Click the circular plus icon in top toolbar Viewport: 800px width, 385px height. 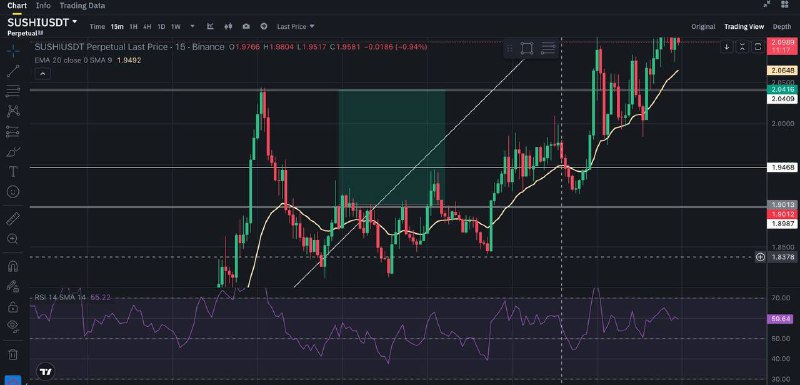264,26
